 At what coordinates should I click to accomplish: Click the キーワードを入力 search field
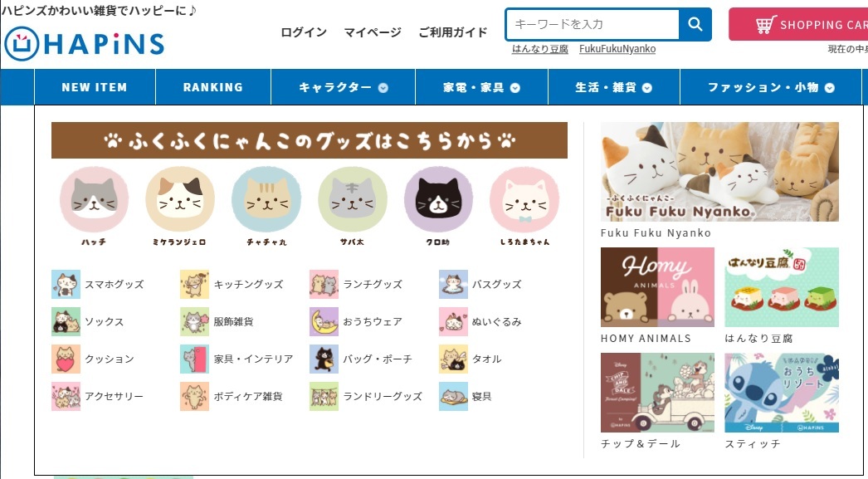coord(592,24)
